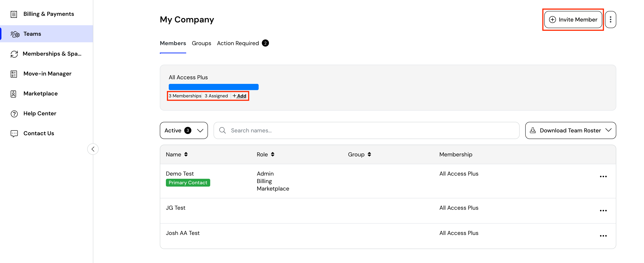Click the Contact Us chat icon
The image size is (644, 263).
(x=14, y=133)
